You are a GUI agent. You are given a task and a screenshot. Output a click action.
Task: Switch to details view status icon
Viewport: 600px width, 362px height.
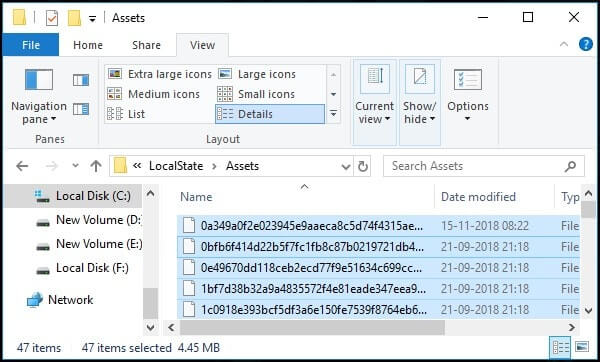pyautogui.click(x=561, y=347)
